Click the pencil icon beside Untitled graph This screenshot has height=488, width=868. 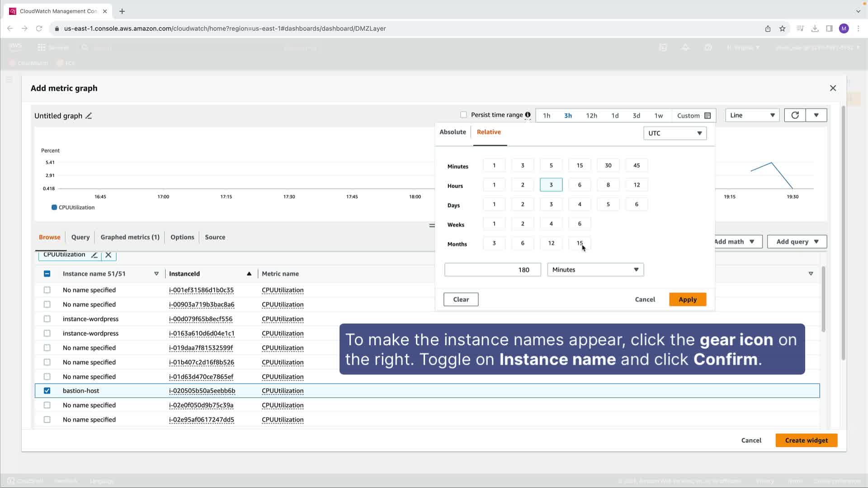(x=89, y=116)
